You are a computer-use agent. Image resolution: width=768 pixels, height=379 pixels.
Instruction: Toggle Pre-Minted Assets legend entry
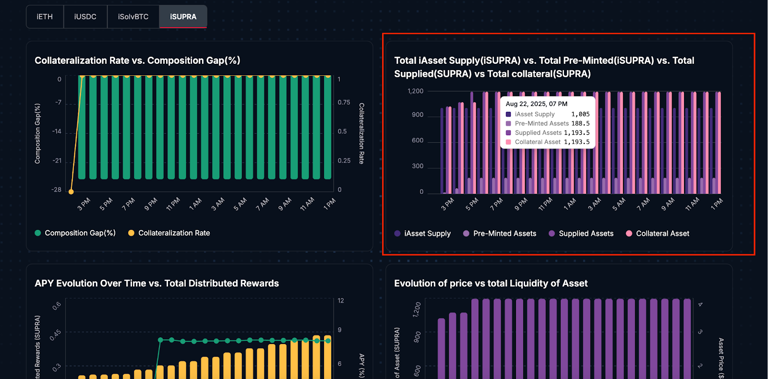coord(500,234)
